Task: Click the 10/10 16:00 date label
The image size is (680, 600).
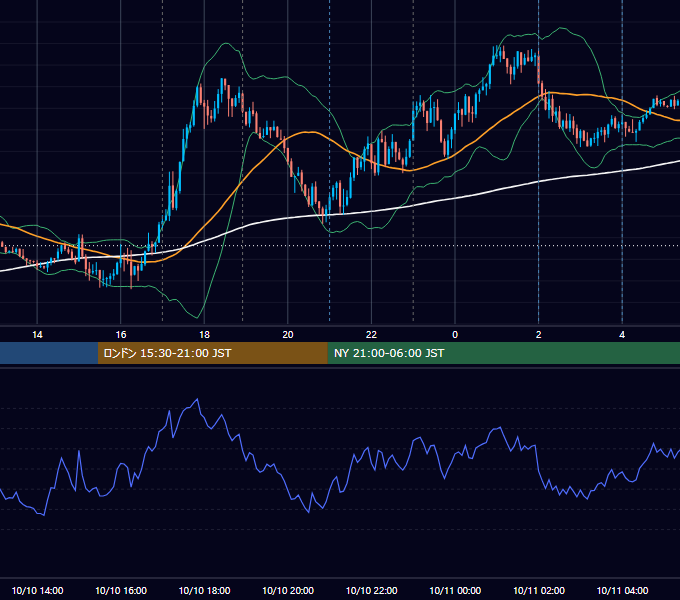Action: (121, 590)
